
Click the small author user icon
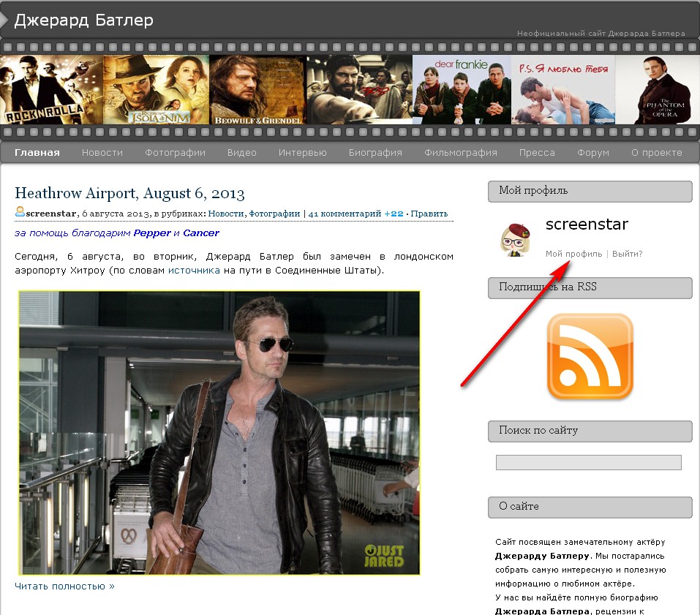(x=20, y=213)
